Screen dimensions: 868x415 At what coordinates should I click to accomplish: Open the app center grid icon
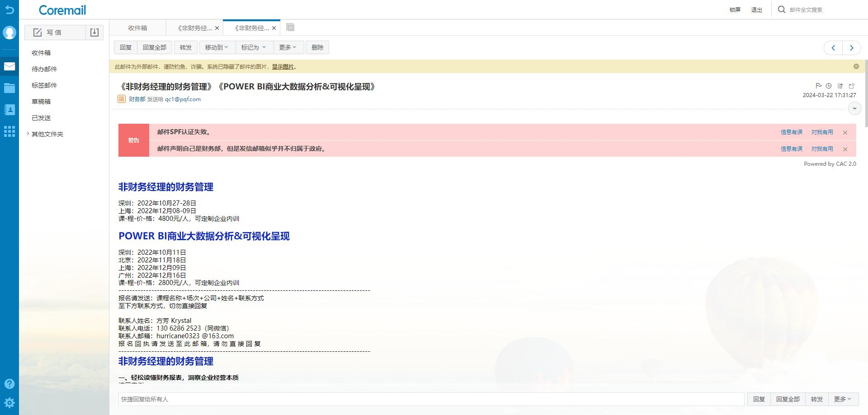(x=9, y=131)
